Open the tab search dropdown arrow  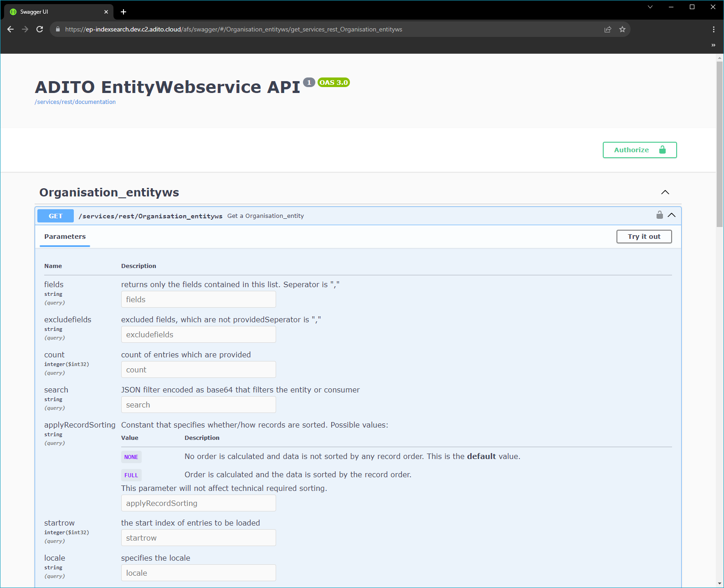coord(650,7)
